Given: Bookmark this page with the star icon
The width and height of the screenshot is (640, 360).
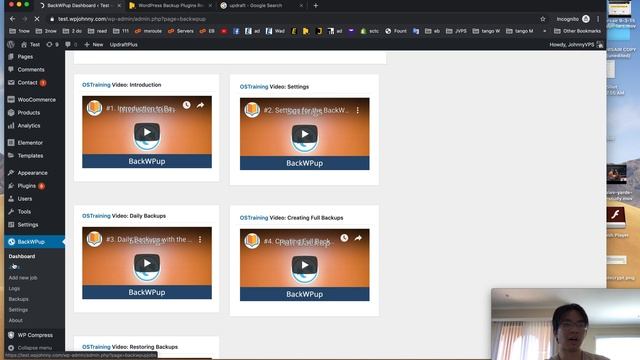Looking at the screenshot, I should click(542, 19).
